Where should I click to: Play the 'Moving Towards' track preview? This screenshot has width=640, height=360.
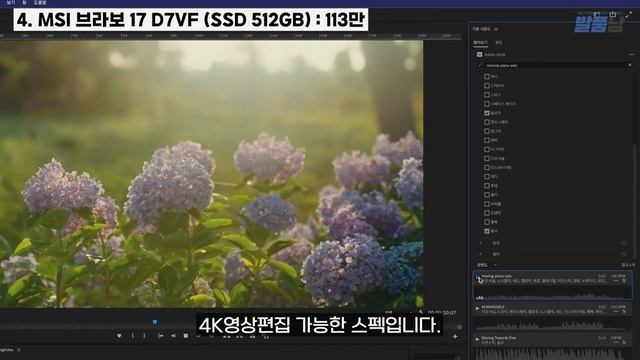(x=477, y=339)
